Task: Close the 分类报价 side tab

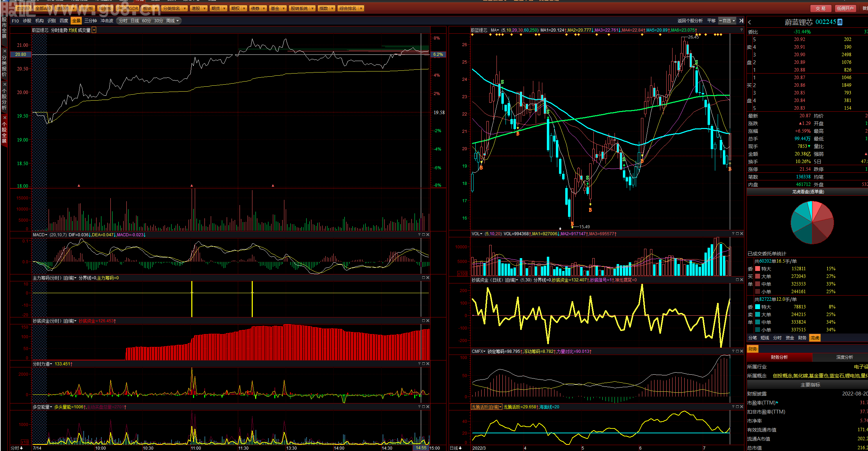Action: [x=5, y=51]
